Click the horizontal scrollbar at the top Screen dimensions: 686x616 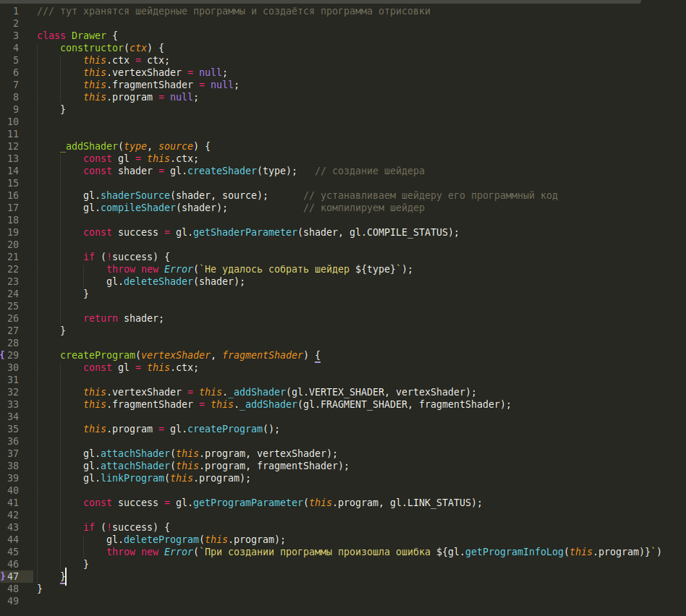(x=320, y=1)
